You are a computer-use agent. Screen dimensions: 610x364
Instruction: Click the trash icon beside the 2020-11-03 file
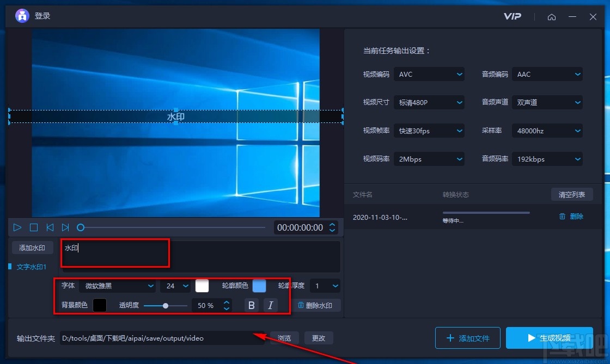click(563, 216)
